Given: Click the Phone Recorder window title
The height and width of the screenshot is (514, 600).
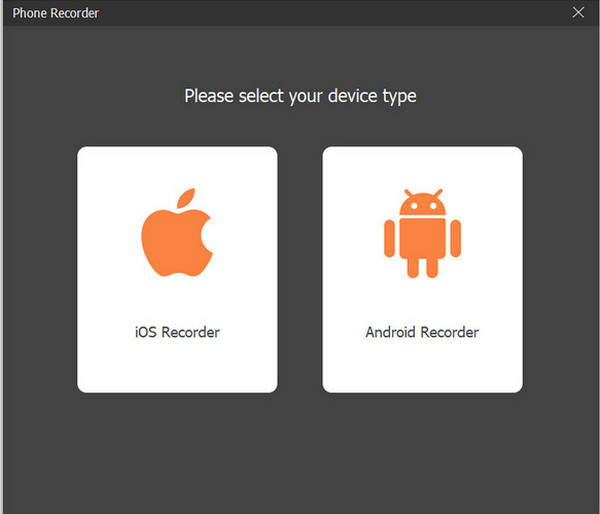Looking at the screenshot, I should (55, 13).
